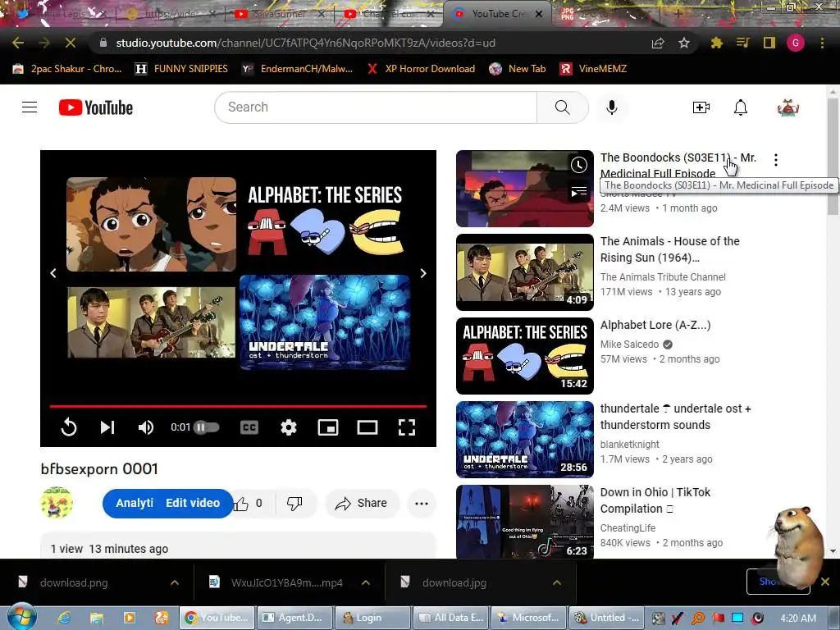Open player settings gear
Screen dimensions: 840x630
pyautogui.click(x=288, y=427)
